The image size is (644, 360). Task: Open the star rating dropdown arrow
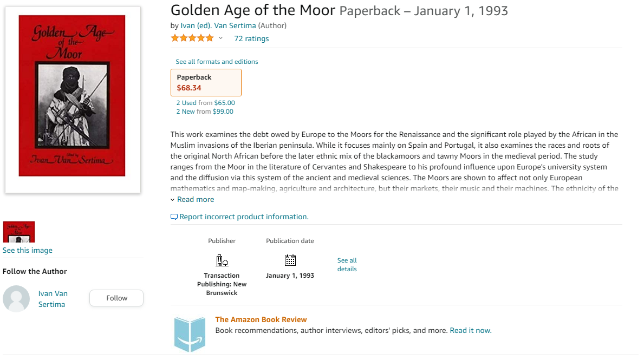[x=220, y=38]
